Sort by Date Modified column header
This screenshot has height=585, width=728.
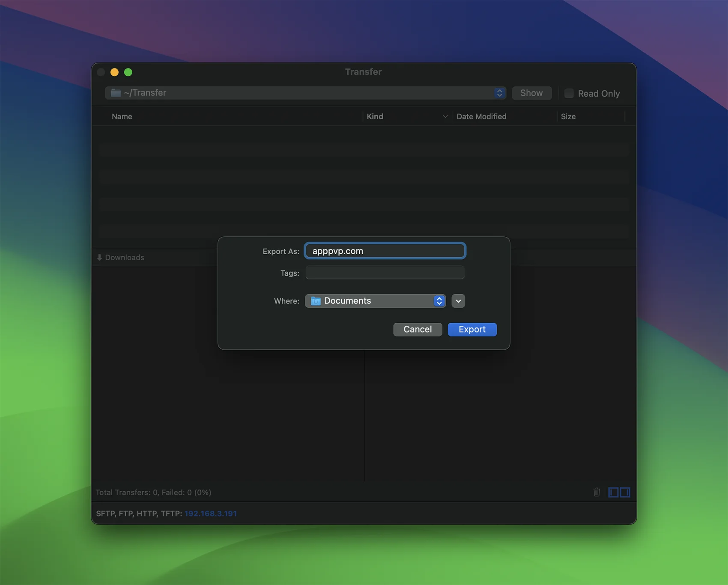pyautogui.click(x=481, y=116)
